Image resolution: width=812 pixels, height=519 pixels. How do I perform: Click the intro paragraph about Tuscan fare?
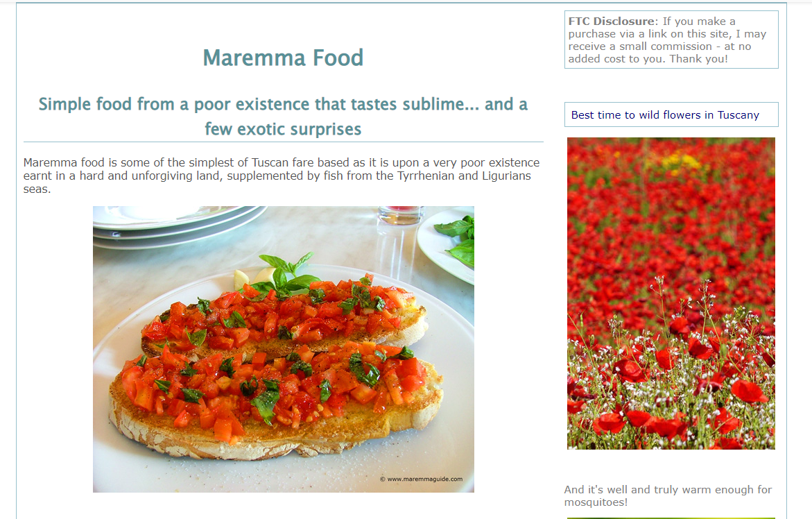[282, 176]
